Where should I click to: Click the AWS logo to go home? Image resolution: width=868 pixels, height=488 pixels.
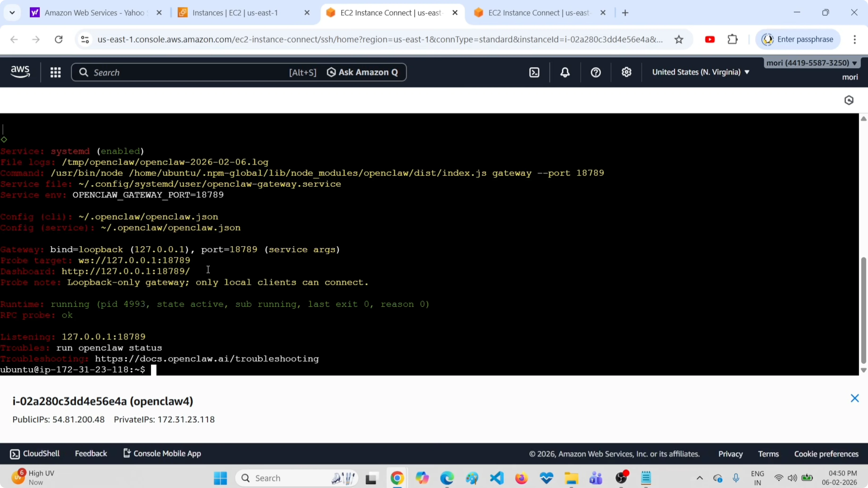20,72
